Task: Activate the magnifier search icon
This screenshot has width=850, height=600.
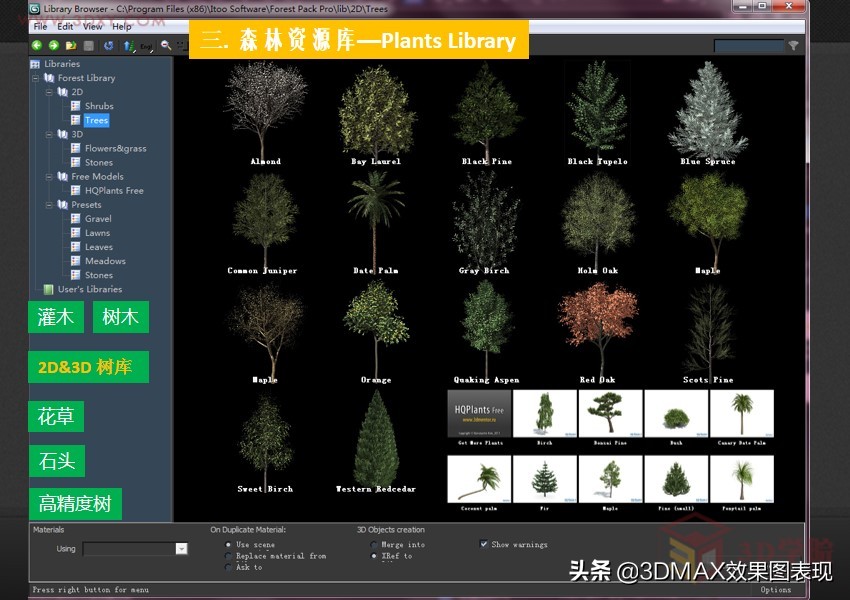Action: [166, 45]
